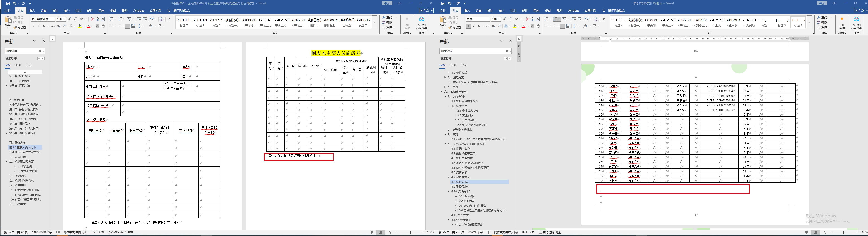Toggle Bold in the right Word window
Viewport: 868px width, 236px height.
[x=468, y=26]
